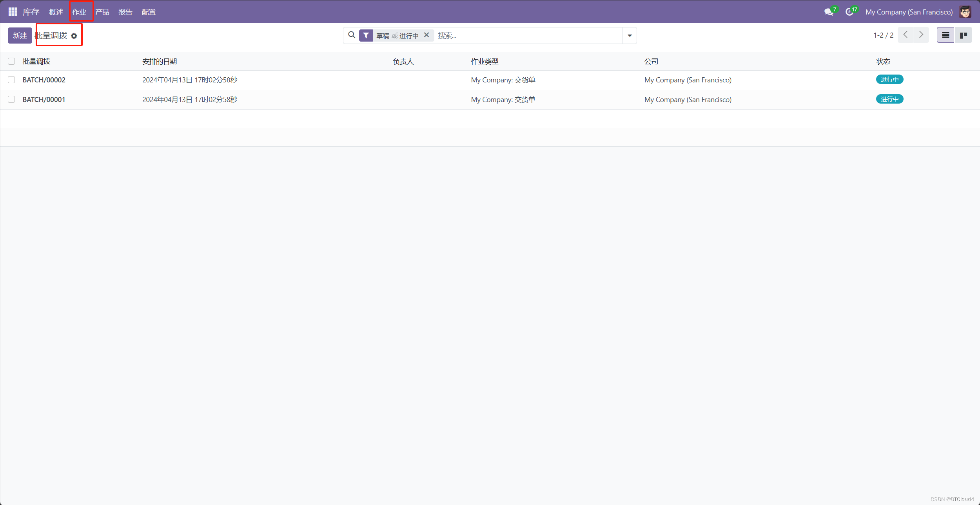Viewport: 980px width, 505px height.
Task: Switch to list view
Action: tap(945, 35)
